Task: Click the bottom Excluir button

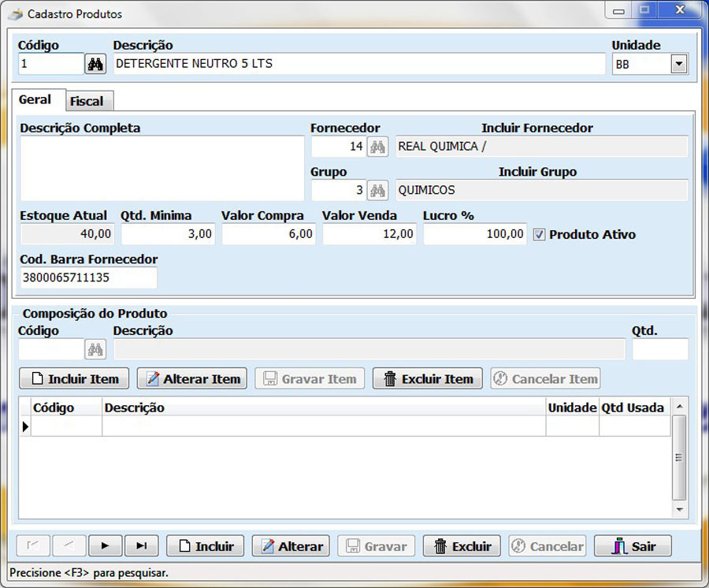Action: (462, 545)
